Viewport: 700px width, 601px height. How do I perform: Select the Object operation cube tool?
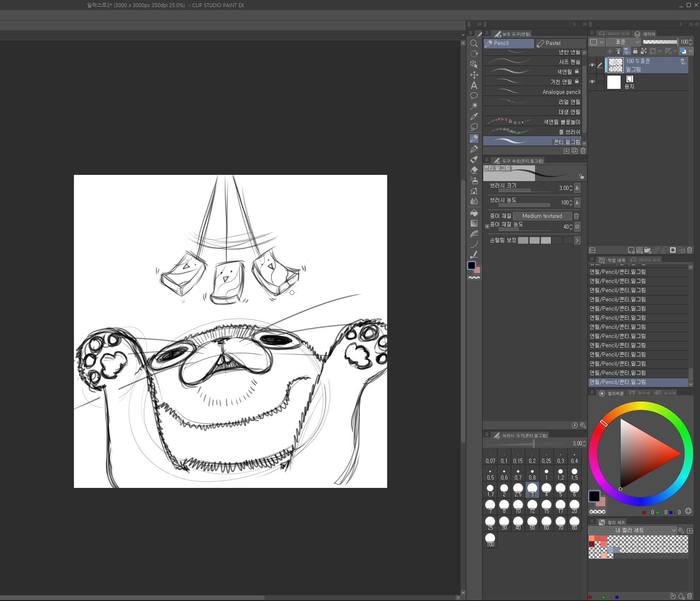pyautogui.click(x=474, y=64)
